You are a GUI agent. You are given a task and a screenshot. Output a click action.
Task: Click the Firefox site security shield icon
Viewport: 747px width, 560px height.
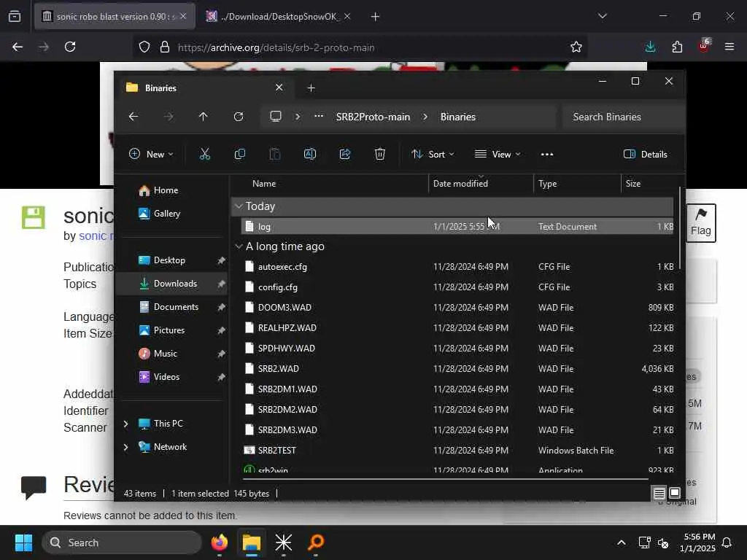pyautogui.click(x=144, y=47)
